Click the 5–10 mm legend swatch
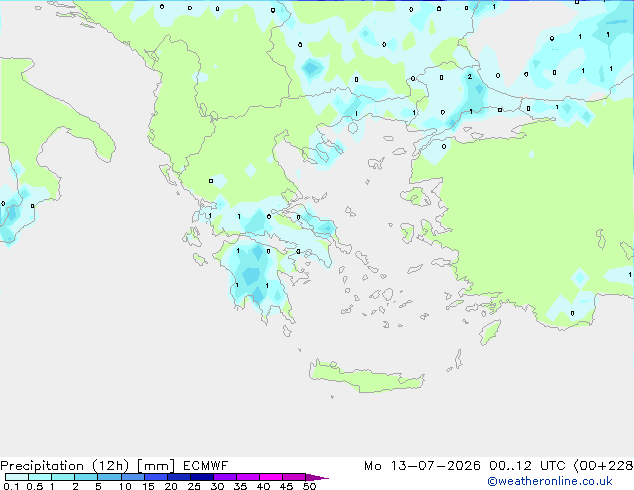This screenshot has width=634, height=490. pos(109,477)
